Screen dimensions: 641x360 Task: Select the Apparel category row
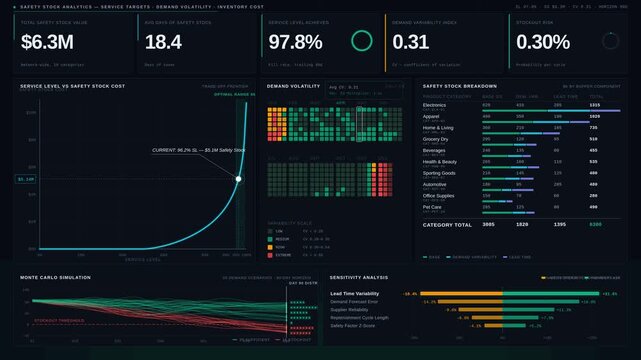click(x=522, y=119)
